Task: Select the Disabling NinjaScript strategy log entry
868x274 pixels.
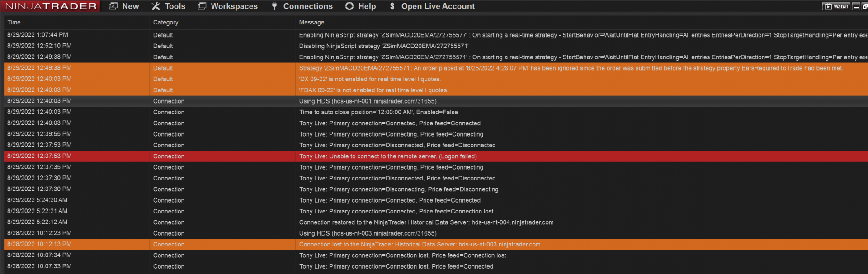Action: coord(383,46)
